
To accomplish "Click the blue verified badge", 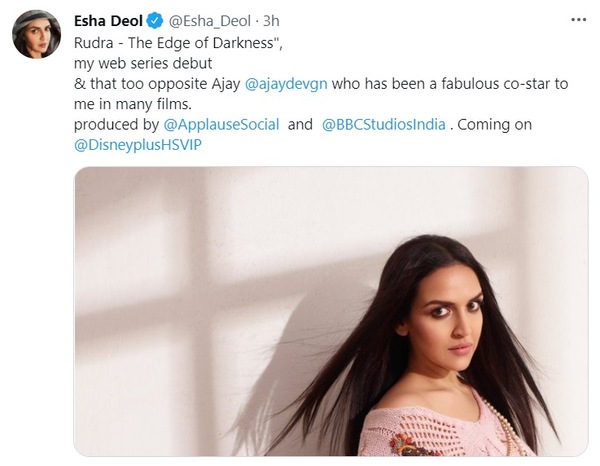I will pos(142,21).
